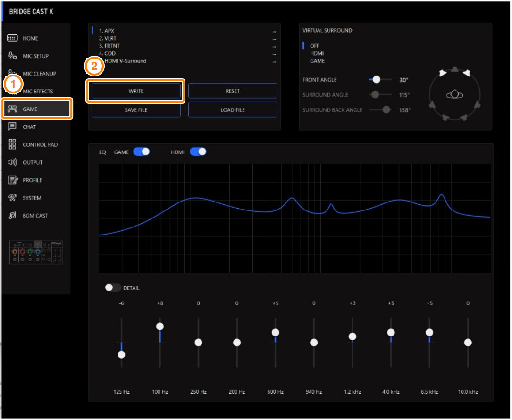Select the VLRT preset in the list

(x=109, y=38)
